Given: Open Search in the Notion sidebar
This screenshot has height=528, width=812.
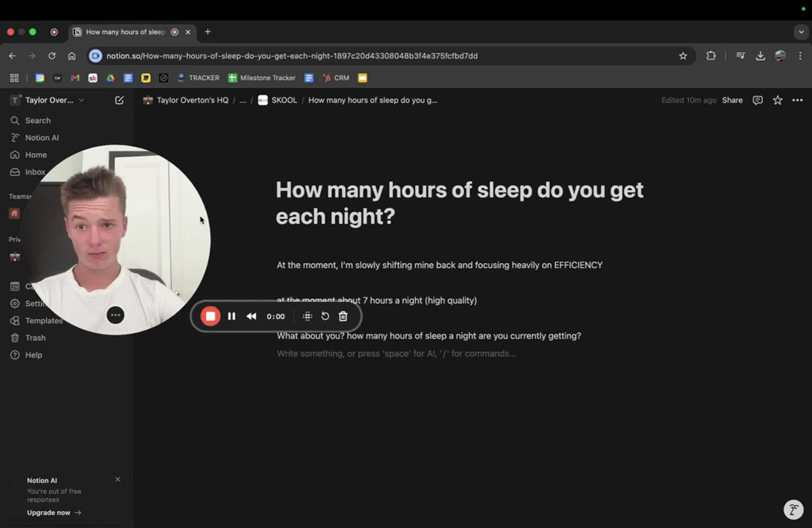Looking at the screenshot, I should pyautogui.click(x=36, y=120).
